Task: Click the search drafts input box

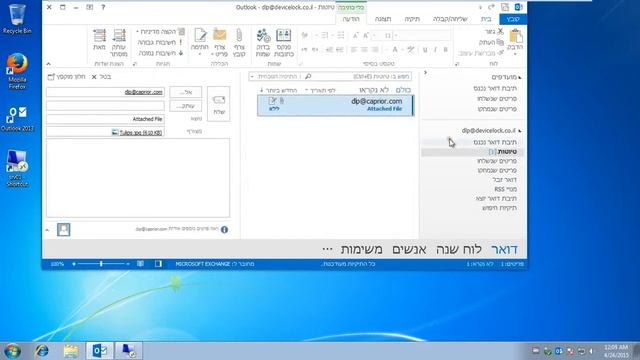Action: click(x=357, y=76)
